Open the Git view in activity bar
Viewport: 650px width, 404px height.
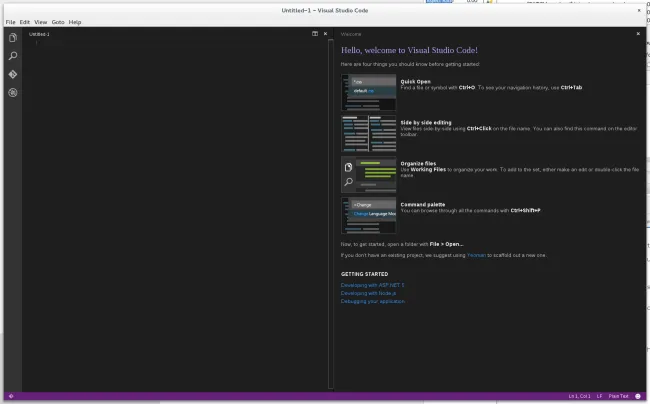pyautogui.click(x=12, y=74)
